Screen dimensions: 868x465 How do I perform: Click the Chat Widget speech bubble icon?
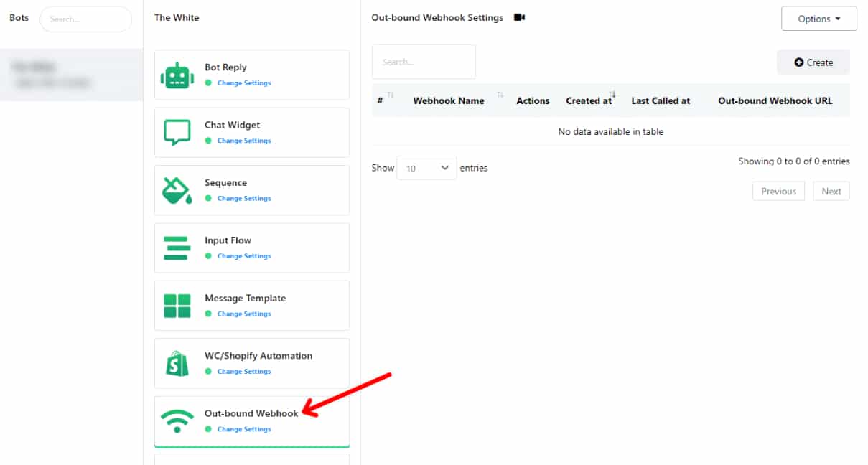[x=177, y=132]
